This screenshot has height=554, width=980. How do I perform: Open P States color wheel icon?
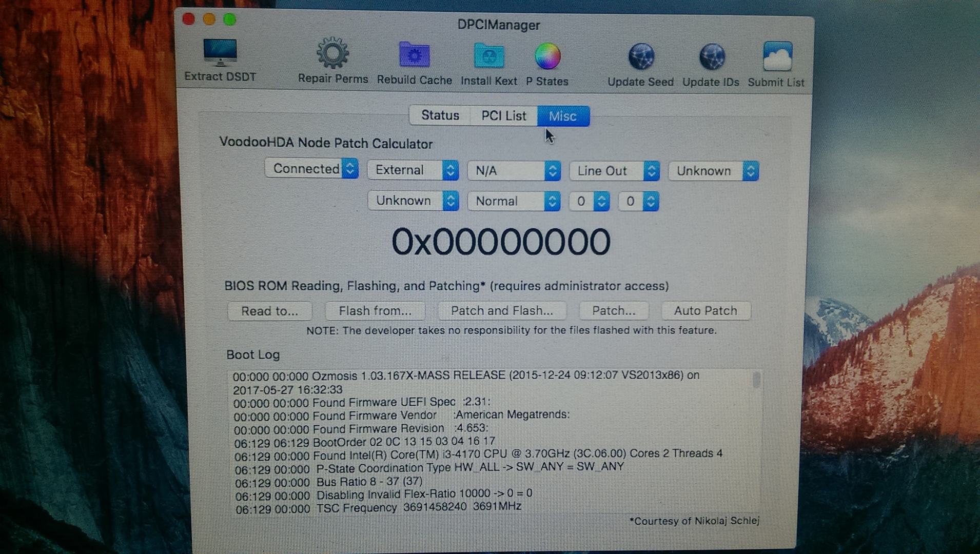coord(547,56)
